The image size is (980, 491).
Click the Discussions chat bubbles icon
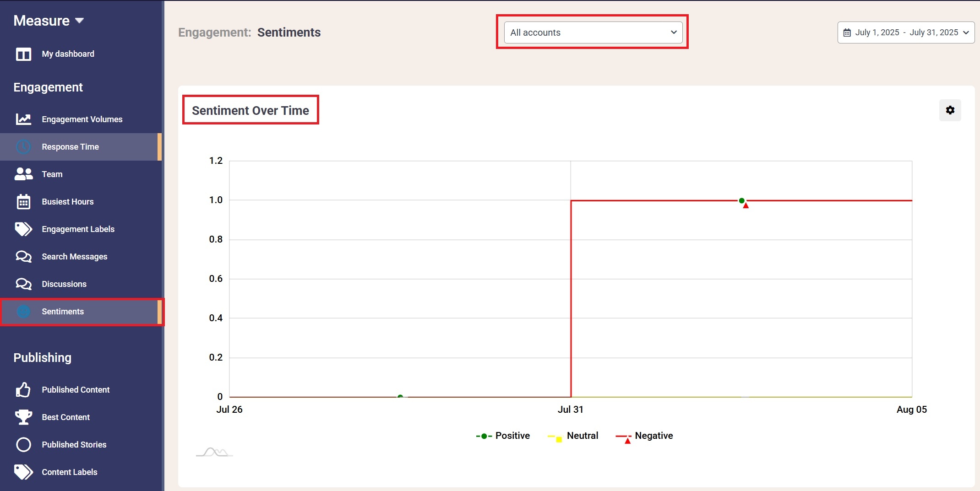[x=23, y=284]
